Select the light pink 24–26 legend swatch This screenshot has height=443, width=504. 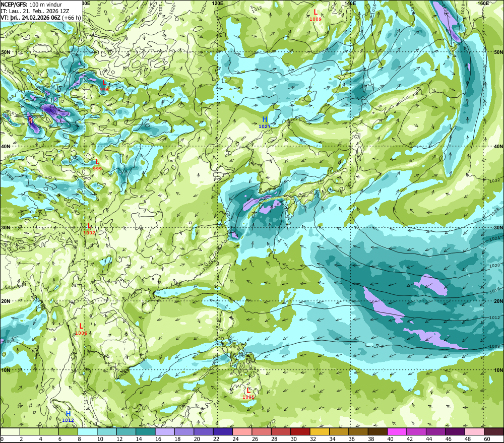coord(242,431)
